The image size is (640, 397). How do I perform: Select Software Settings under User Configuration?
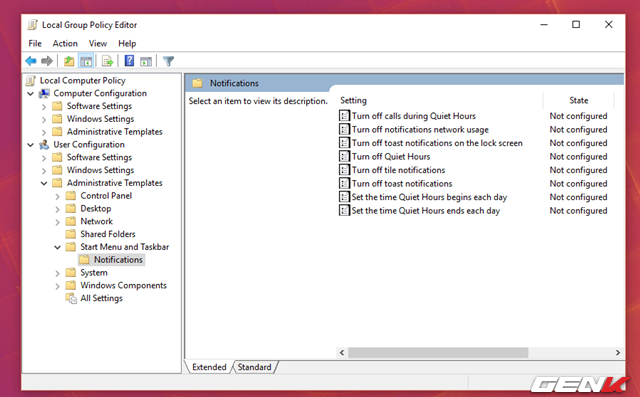[x=99, y=157]
